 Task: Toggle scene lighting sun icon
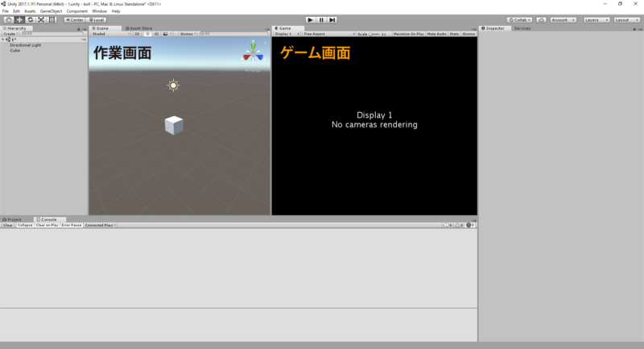[147, 34]
